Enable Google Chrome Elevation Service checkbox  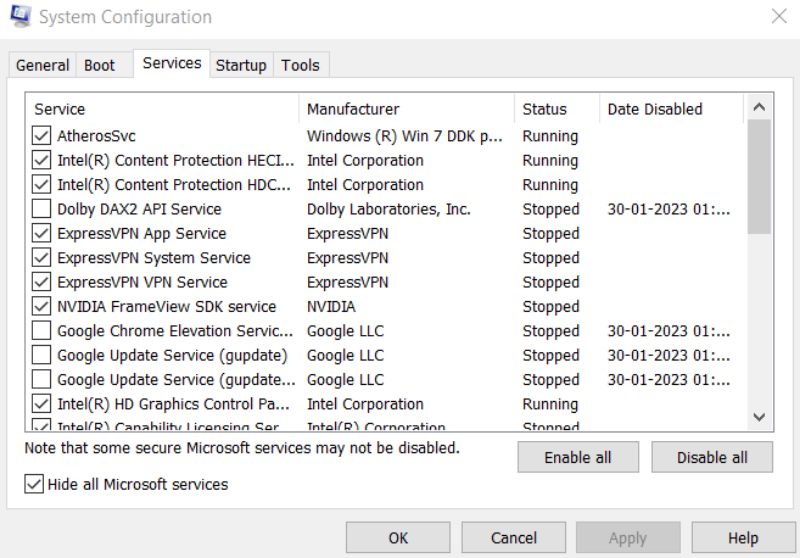[x=41, y=331]
